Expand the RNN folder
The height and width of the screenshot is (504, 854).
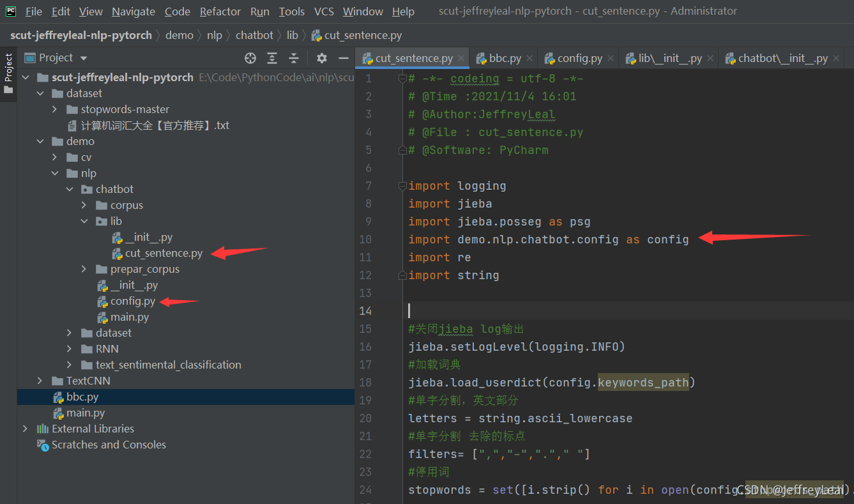(x=70, y=349)
